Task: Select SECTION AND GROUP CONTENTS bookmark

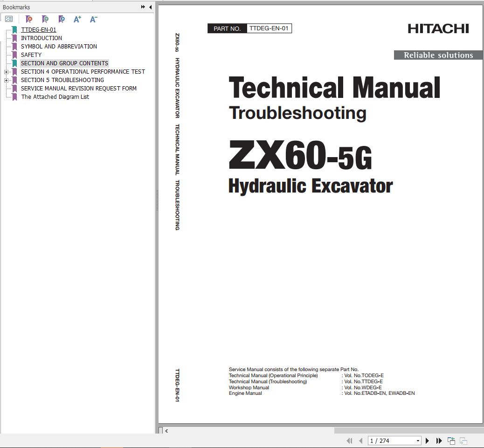Action: click(x=64, y=63)
